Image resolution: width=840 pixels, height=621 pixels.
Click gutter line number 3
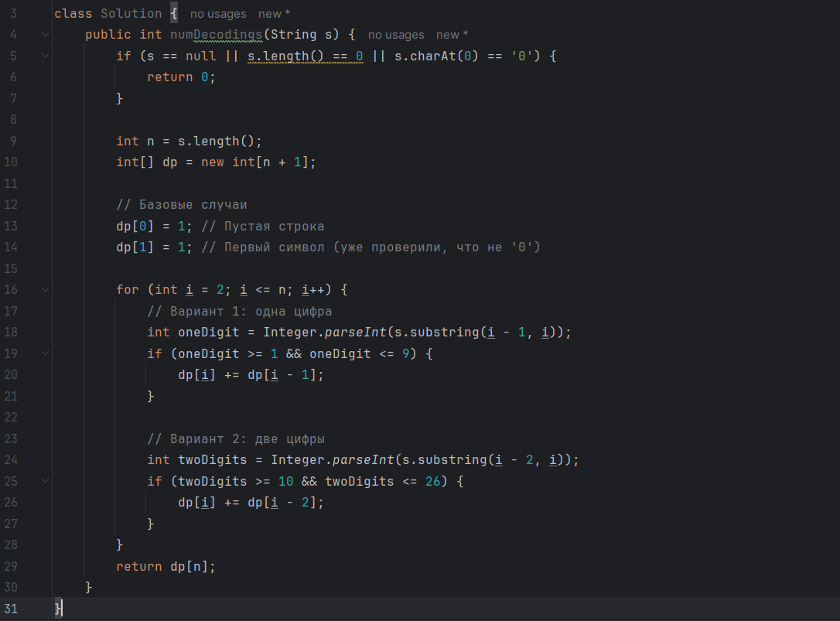pyautogui.click(x=13, y=13)
